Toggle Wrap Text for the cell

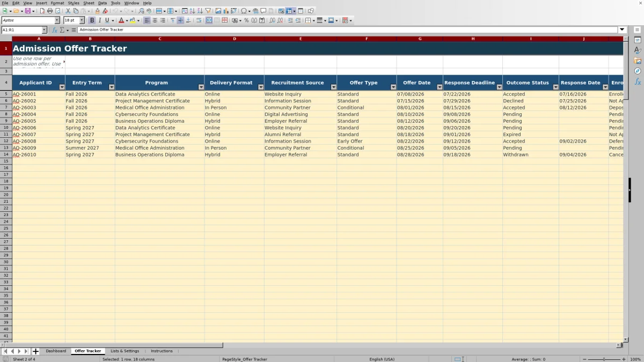coord(199,20)
